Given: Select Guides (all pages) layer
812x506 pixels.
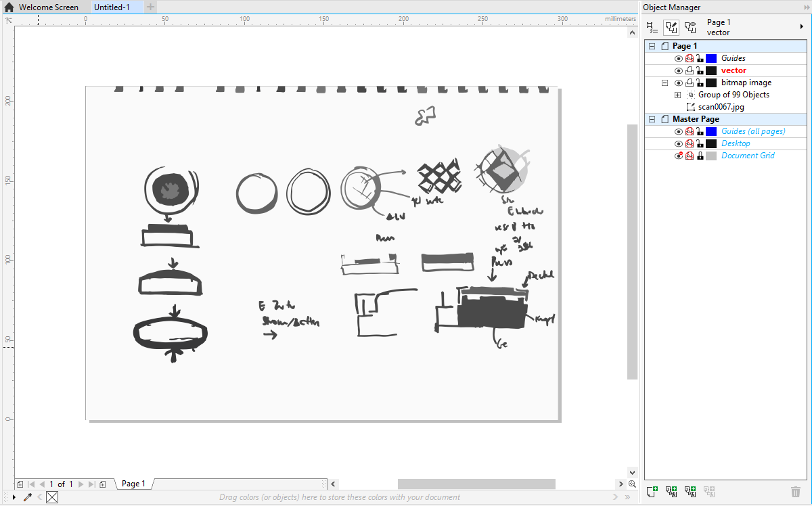Looking at the screenshot, I should [753, 131].
